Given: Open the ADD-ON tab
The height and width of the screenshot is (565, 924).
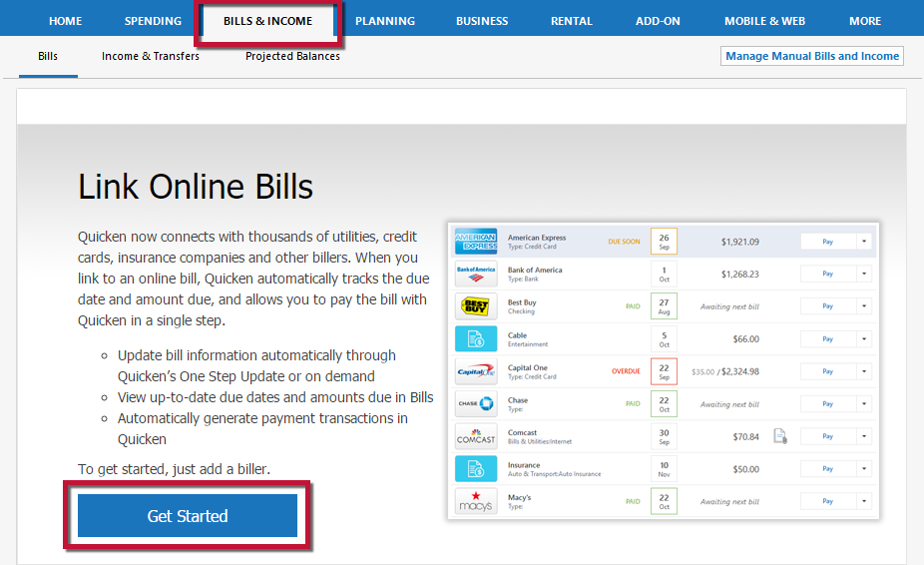Looking at the screenshot, I should tap(658, 21).
